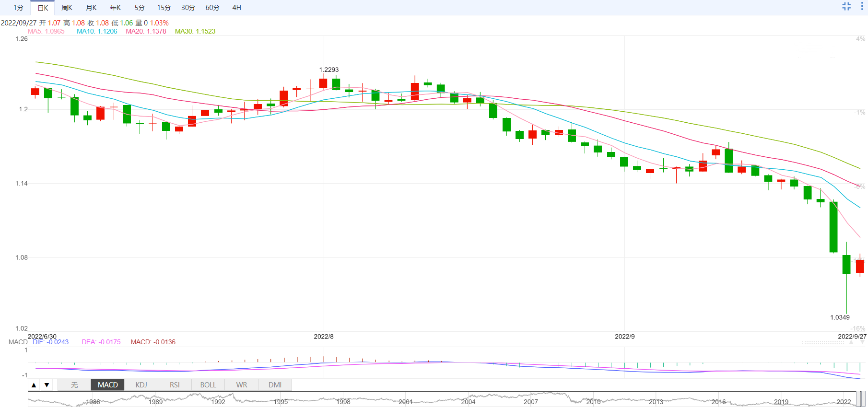Click the MA20: 1.1378 legend label
Screen dimensions: 868x420
tap(146, 31)
